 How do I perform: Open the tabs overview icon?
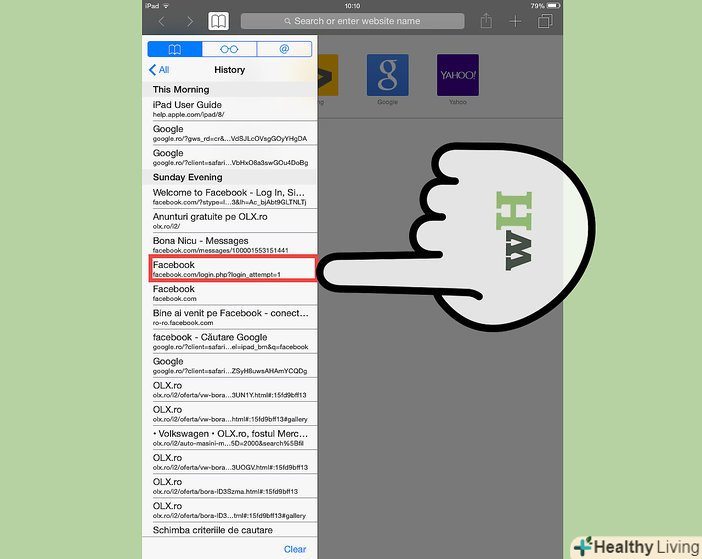tap(545, 21)
